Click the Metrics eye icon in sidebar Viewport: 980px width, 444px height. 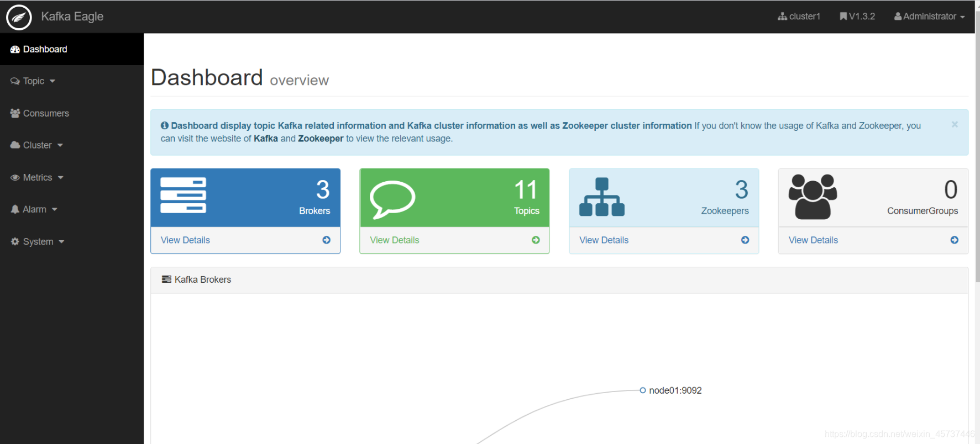(15, 177)
